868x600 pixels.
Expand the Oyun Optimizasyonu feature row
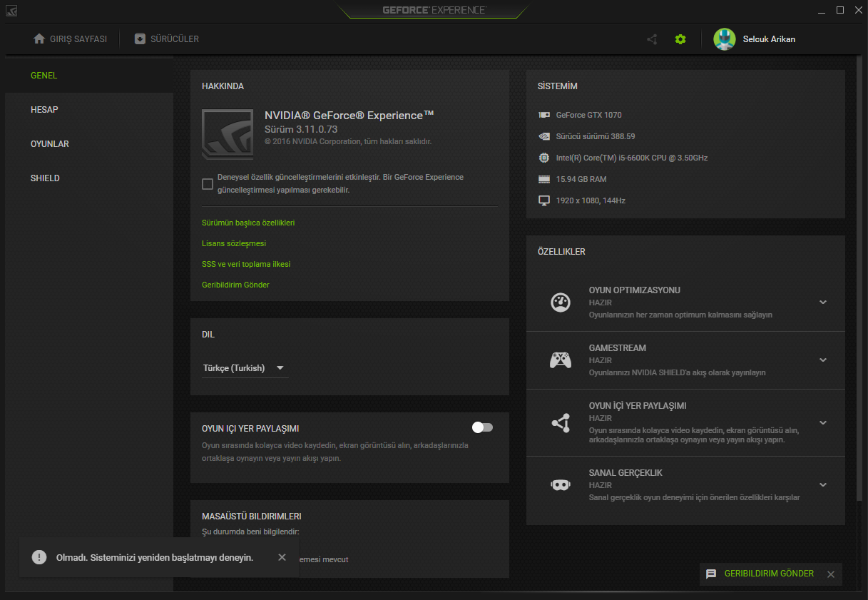click(823, 302)
